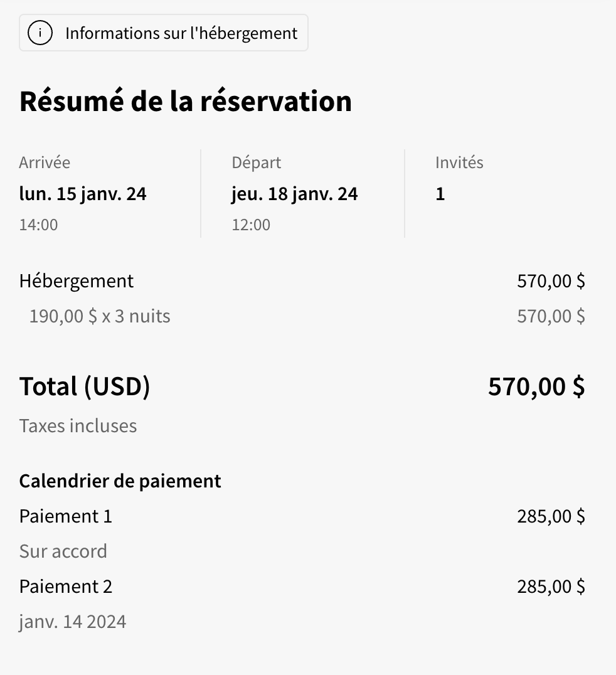Click the bold 570,00 $ total amount
The width and height of the screenshot is (616, 675).
[x=536, y=386]
